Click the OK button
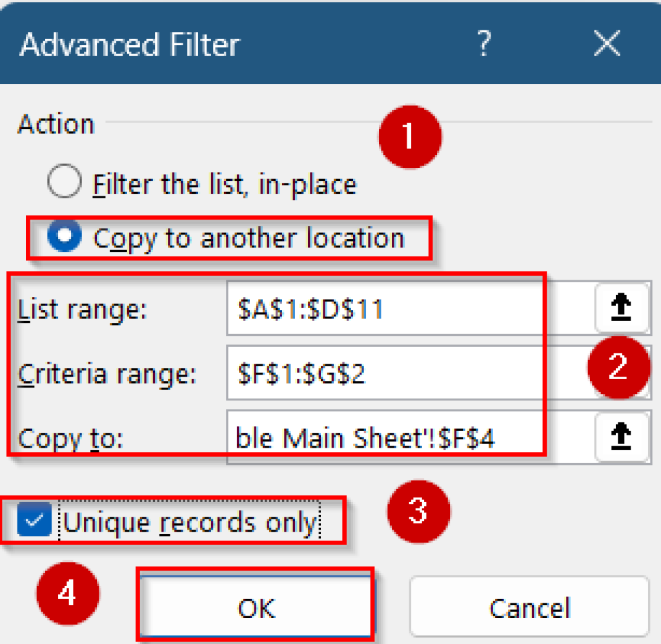The height and width of the screenshot is (644, 661). tap(256, 608)
